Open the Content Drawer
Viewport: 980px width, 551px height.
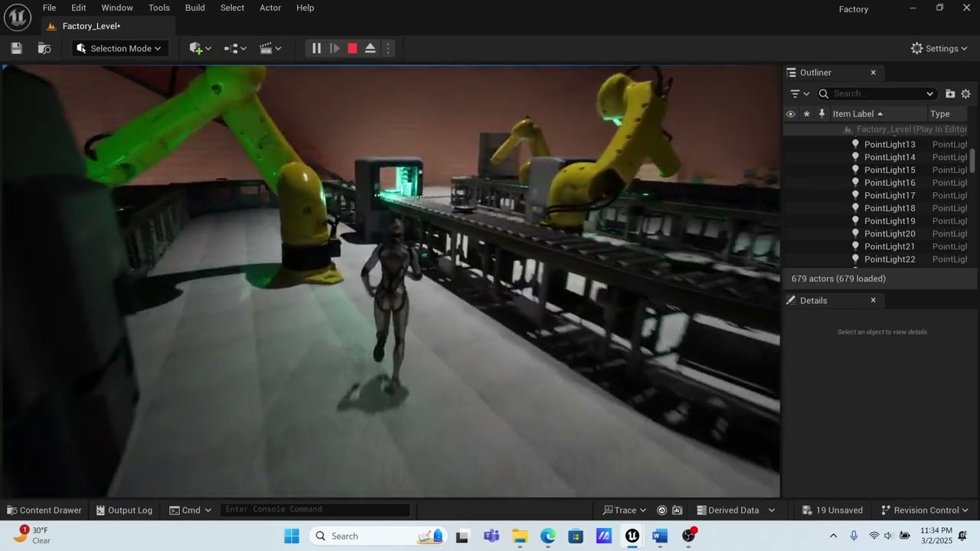coord(44,510)
